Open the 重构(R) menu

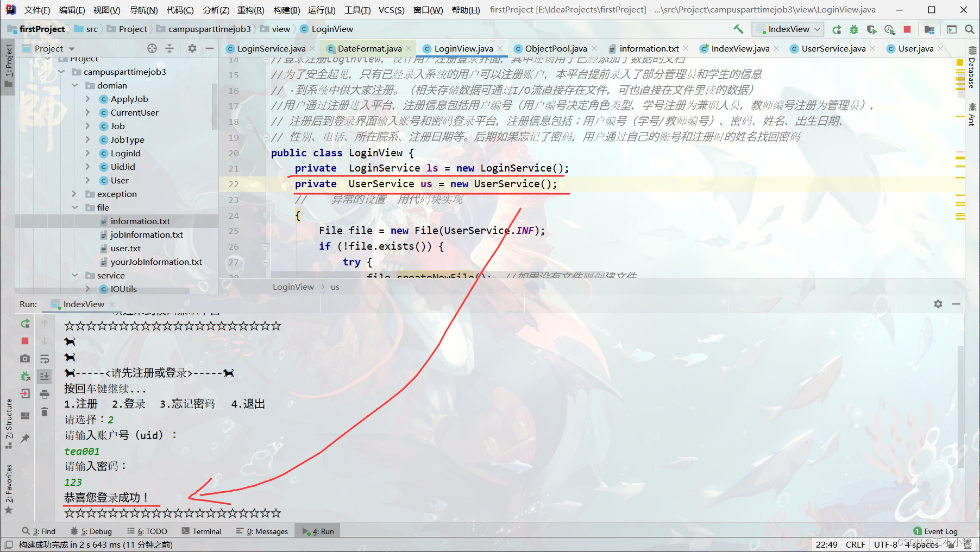tap(251, 10)
